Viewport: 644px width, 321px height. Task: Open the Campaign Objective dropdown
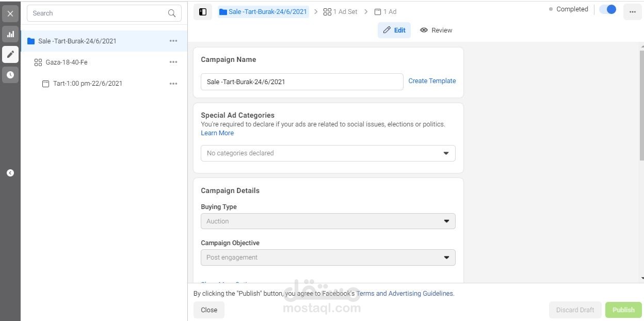(x=328, y=258)
